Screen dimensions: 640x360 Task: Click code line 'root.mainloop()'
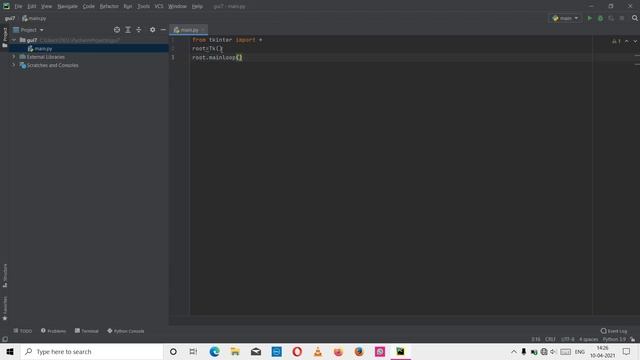click(217, 57)
